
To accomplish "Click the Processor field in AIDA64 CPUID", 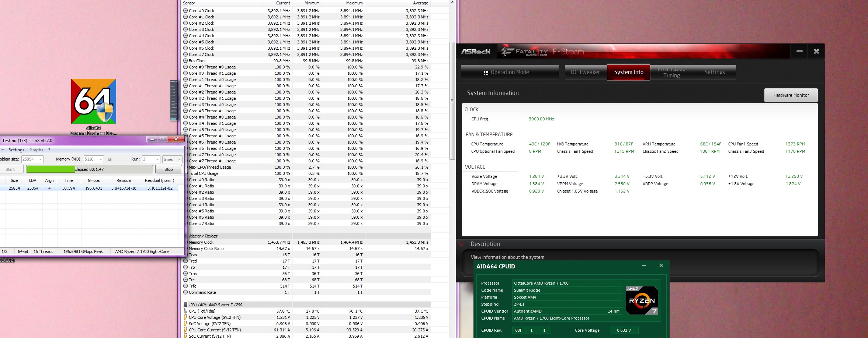I will pyautogui.click(x=567, y=283).
